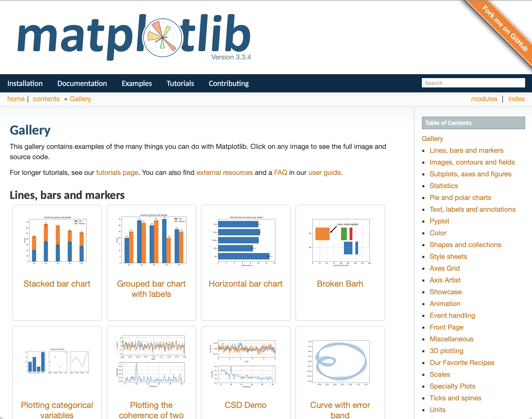Image resolution: width=532 pixels, height=419 pixels.
Task: Select the Contributing menu item
Action: (x=228, y=83)
